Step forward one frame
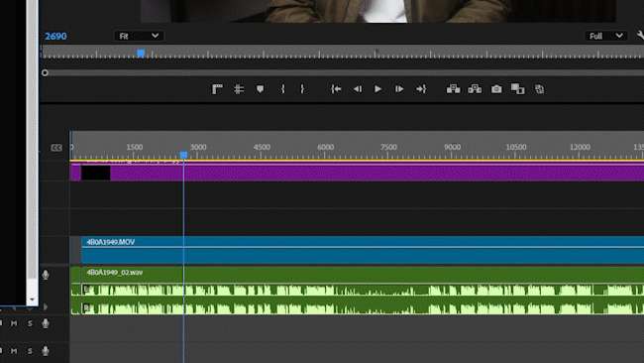 pyautogui.click(x=399, y=89)
